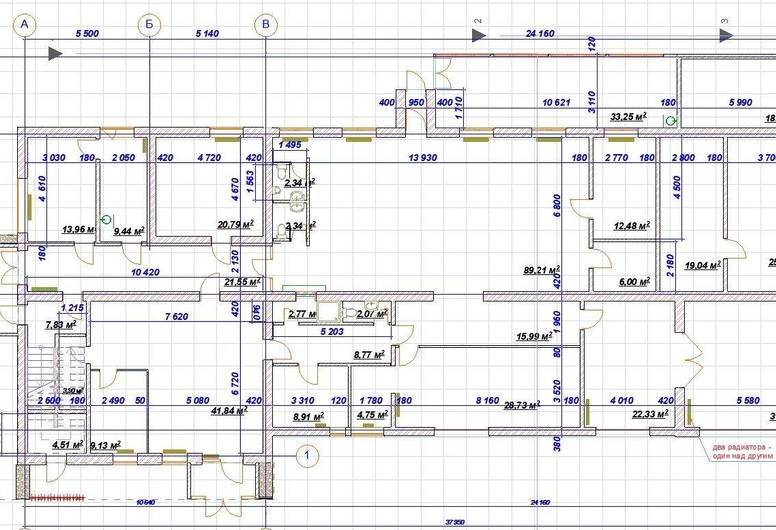This screenshot has width=776, height=530.
Task: Select the 5 500 dimension between axes
Action: [87, 34]
